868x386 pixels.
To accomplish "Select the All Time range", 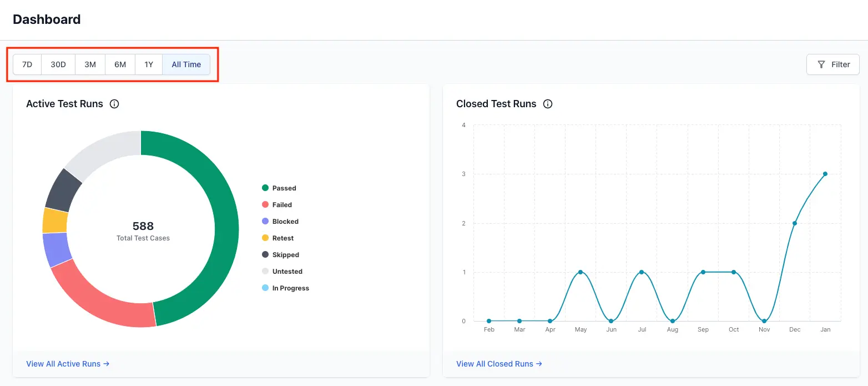I will (186, 64).
